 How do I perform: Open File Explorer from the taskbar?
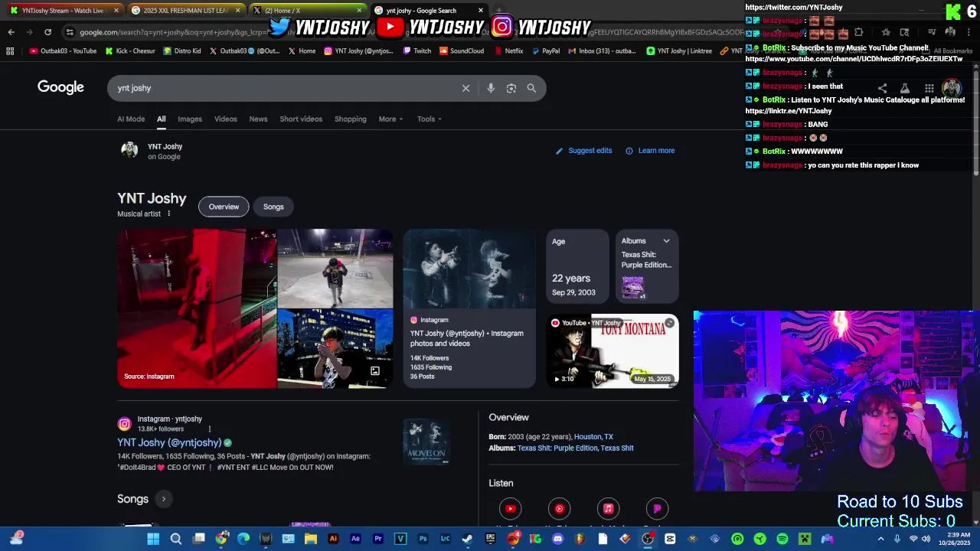311,539
